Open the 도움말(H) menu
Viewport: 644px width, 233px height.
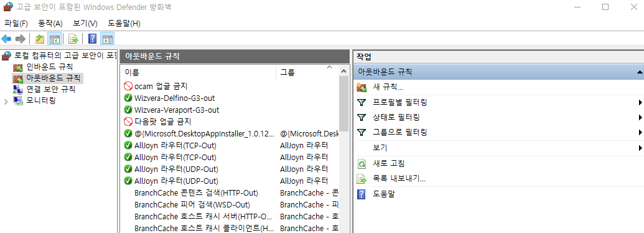(x=124, y=24)
